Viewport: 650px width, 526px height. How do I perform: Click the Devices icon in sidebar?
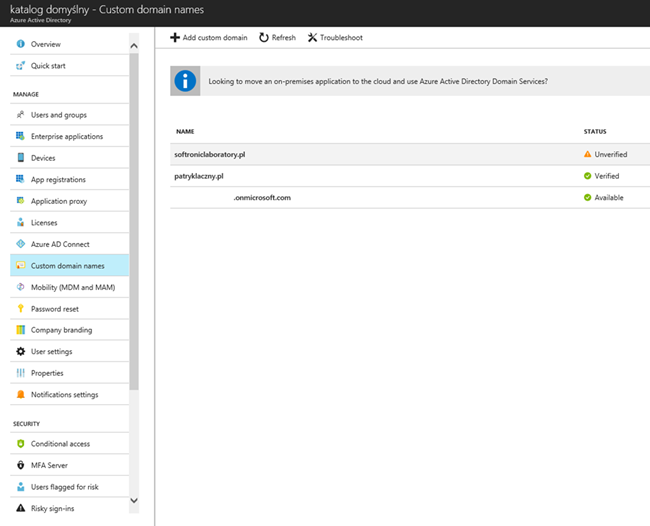pyautogui.click(x=20, y=158)
